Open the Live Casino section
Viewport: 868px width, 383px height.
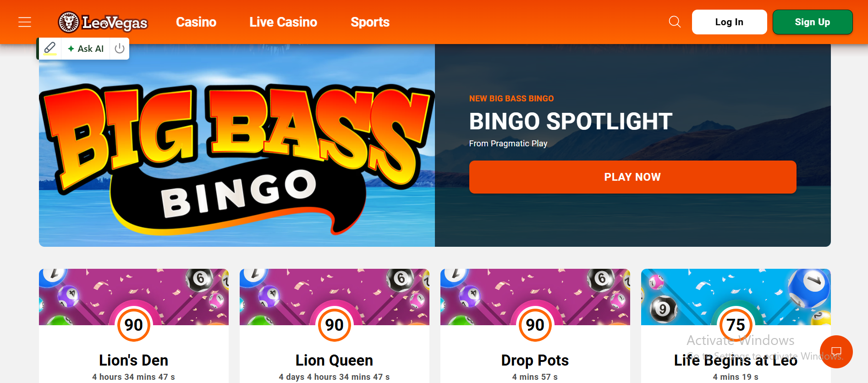pos(283,22)
